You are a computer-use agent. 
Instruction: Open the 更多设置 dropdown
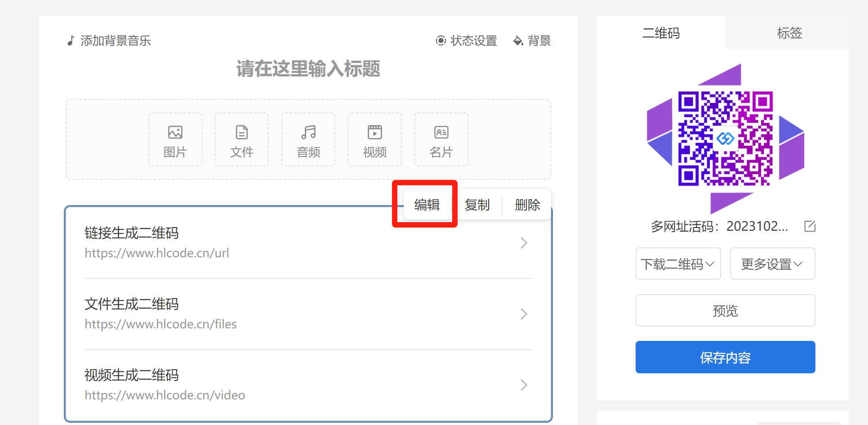coord(773,264)
